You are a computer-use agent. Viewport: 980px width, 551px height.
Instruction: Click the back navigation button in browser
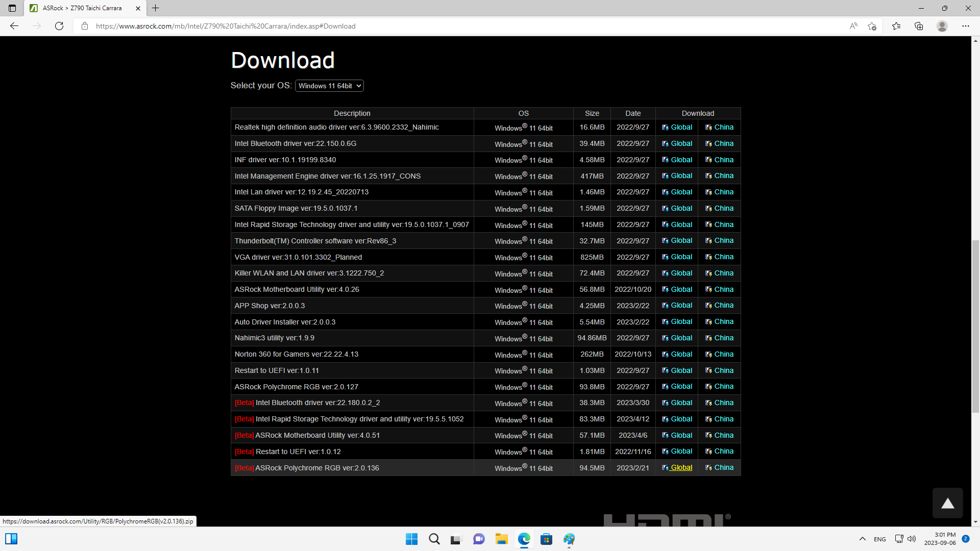point(14,26)
